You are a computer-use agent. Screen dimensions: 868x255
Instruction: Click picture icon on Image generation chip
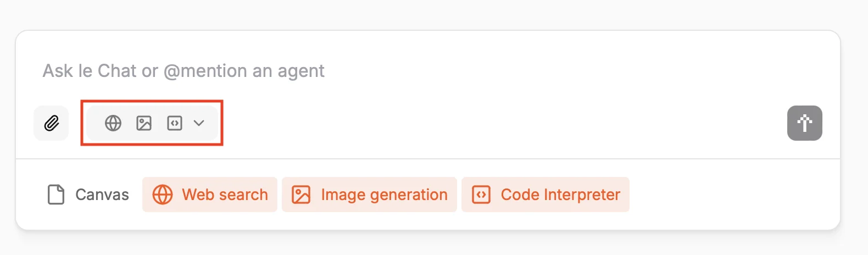tap(301, 195)
